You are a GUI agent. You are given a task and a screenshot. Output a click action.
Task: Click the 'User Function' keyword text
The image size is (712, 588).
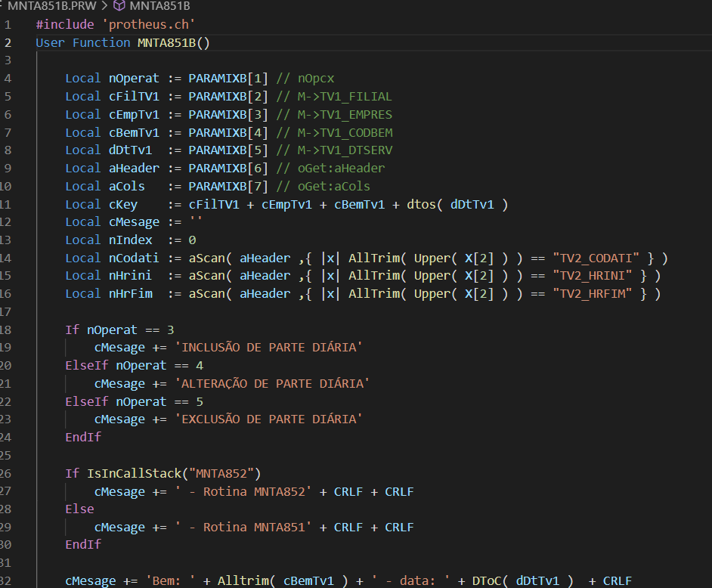coord(83,42)
